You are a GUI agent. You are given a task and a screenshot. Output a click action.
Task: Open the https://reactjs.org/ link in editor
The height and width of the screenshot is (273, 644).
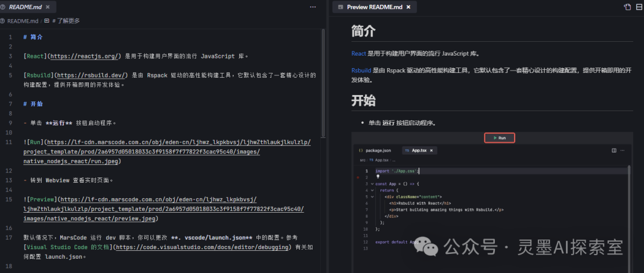point(85,56)
